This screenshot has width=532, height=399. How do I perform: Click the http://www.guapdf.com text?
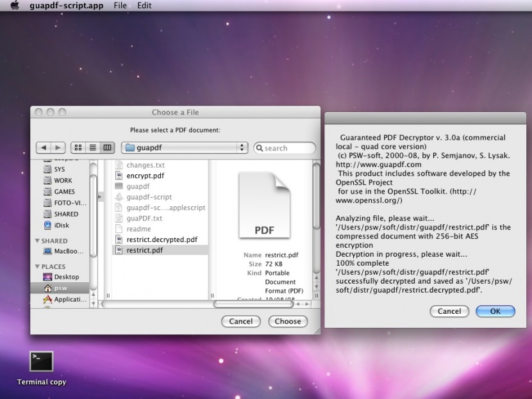[379, 165]
